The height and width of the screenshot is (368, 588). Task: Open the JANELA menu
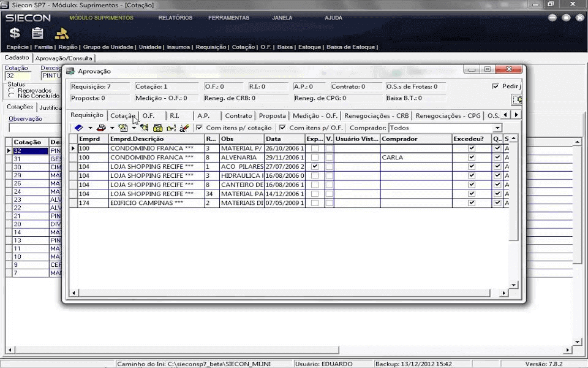(282, 18)
